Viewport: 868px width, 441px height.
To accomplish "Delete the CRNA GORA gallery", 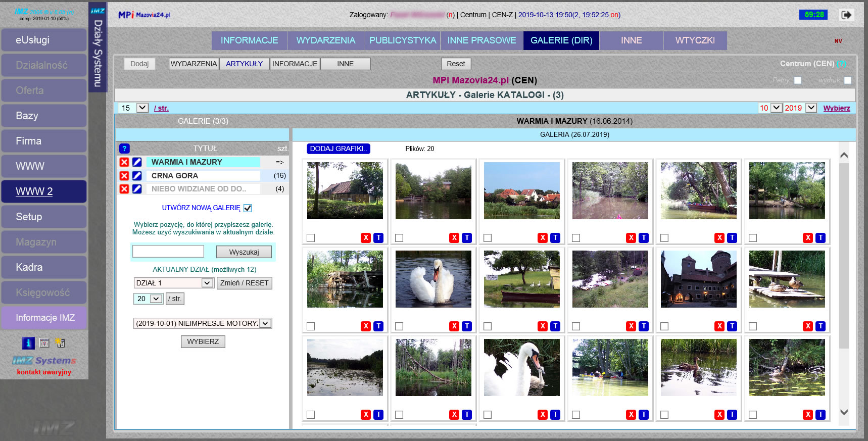I will point(124,175).
